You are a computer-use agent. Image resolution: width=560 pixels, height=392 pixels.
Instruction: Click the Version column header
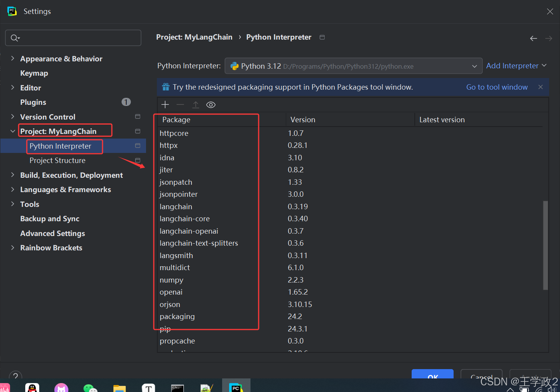(350, 120)
